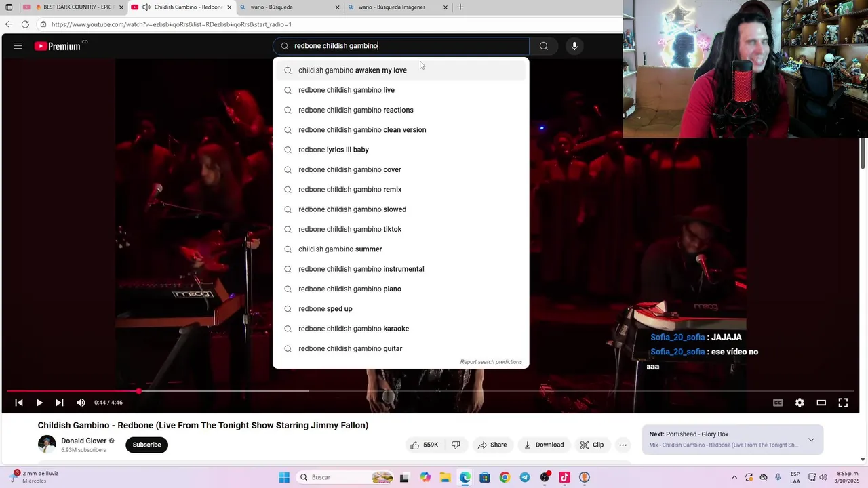Choose suggestion 'redbone sped up'
Image resolution: width=868 pixels, height=488 pixels.
pos(400,309)
